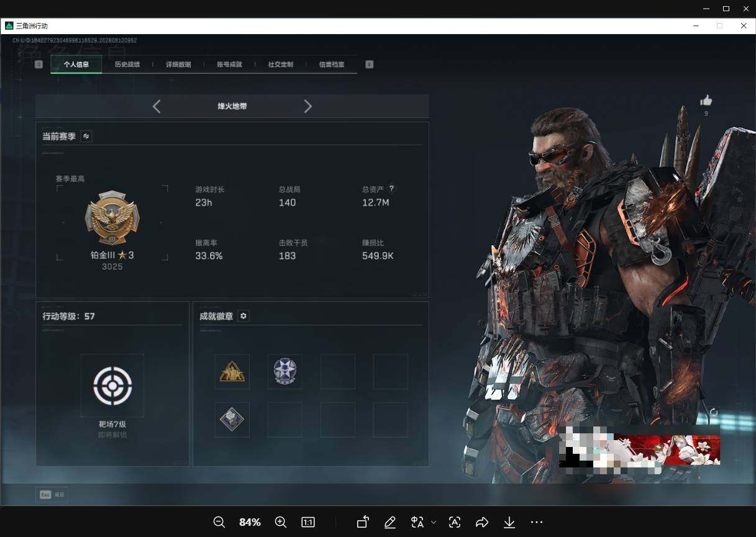Go to previous mode with left chevron
Viewport: 756px width, 537px height.
(157, 106)
